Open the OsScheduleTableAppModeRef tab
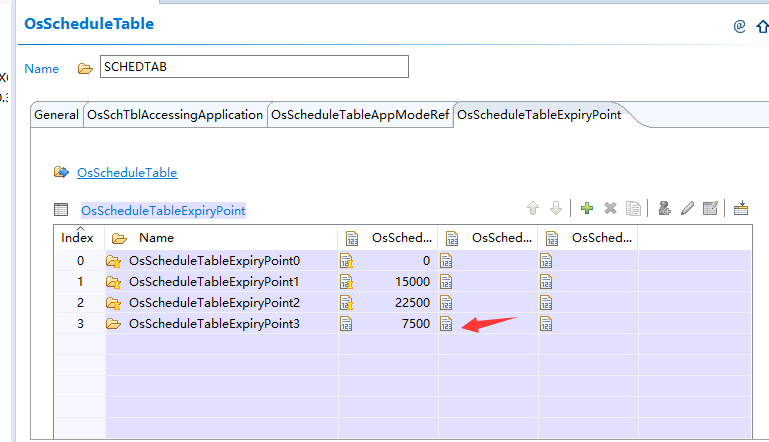This screenshot has width=769, height=442. (x=360, y=115)
